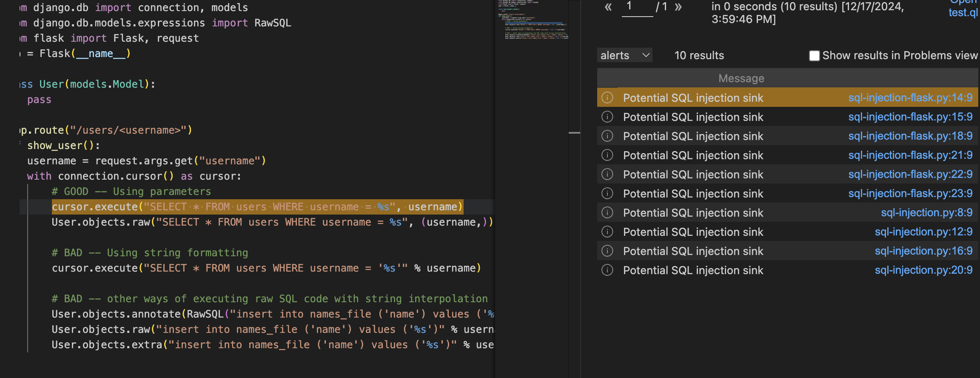Click the editor minimap code preview

point(533,21)
